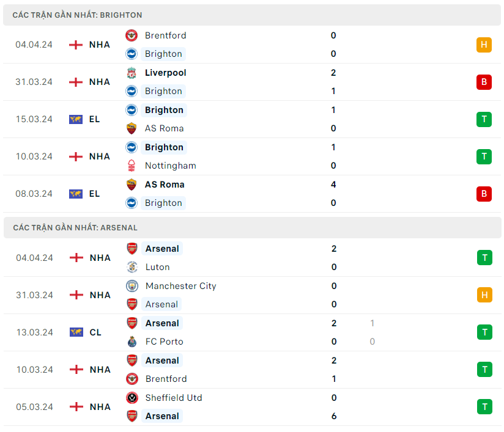Viewport: 504px width, 432px height.
Task: Click the Manchester City crest icon
Action: pyautogui.click(x=132, y=286)
